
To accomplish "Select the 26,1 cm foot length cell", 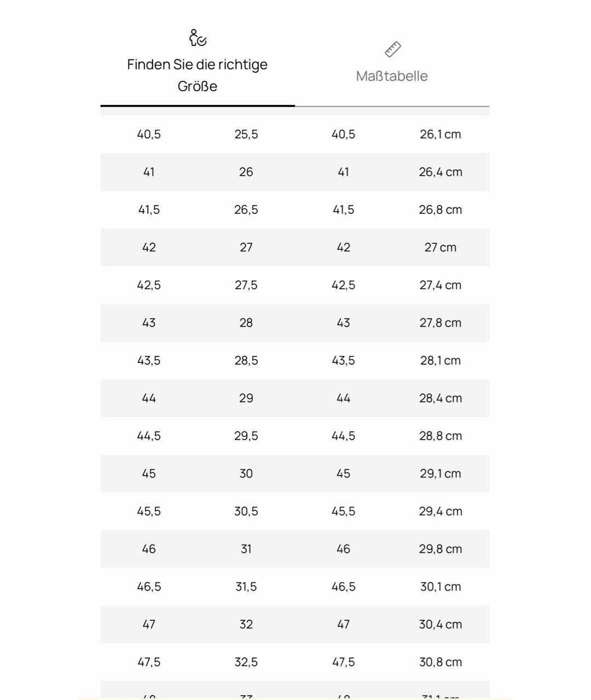I will click(x=441, y=135).
